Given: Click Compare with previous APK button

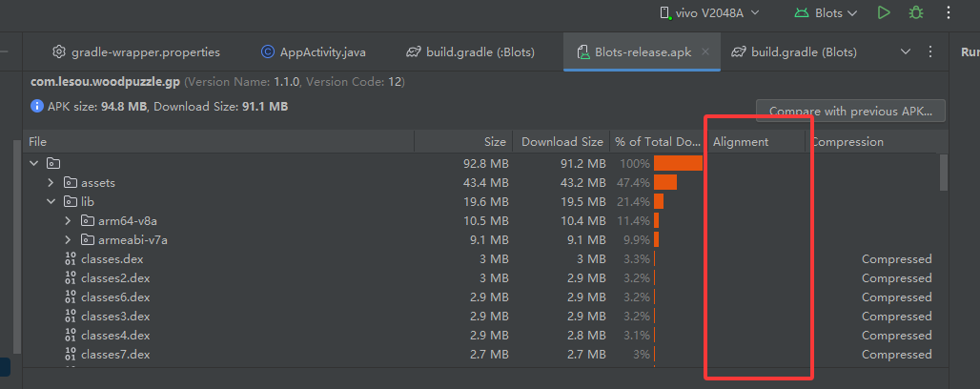Looking at the screenshot, I should (x=849, y=111).
